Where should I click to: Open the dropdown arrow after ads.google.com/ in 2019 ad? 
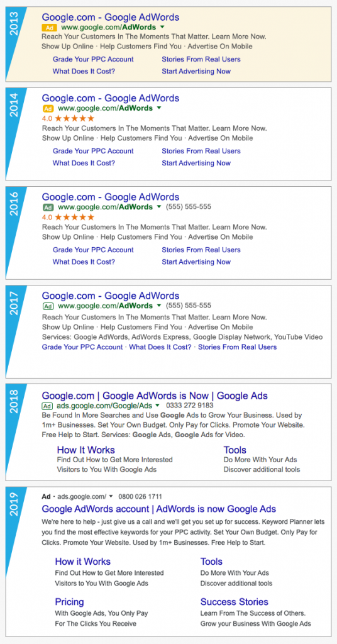111,496
